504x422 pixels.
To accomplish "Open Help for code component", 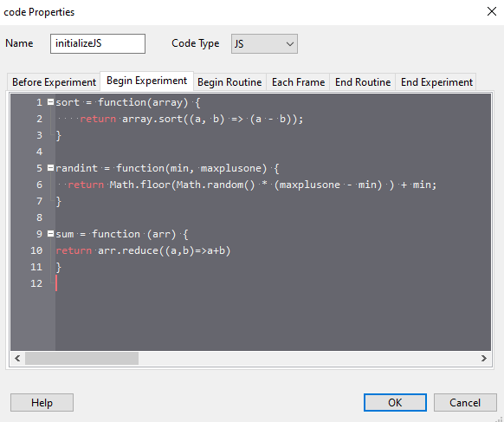I will pos(42,402).
